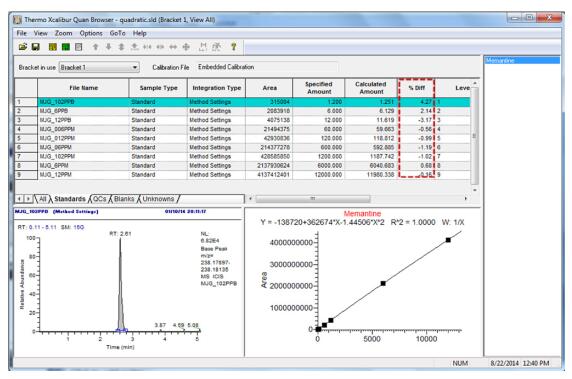
Task: Open the GoTo menu
Action: pos(117,33)
